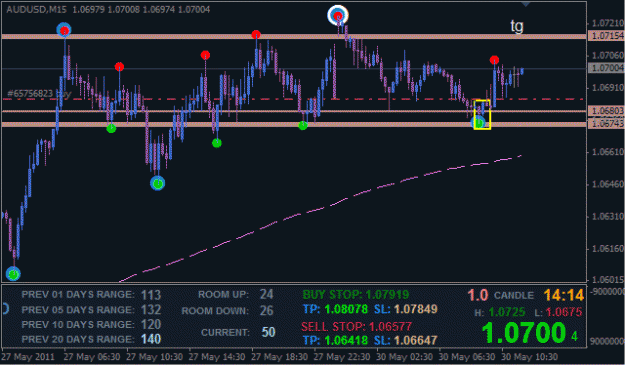The image size is (625, 365).
Task: Click the daily low value 1.0675
Action: pyautogui.click(x=564, y=312)
